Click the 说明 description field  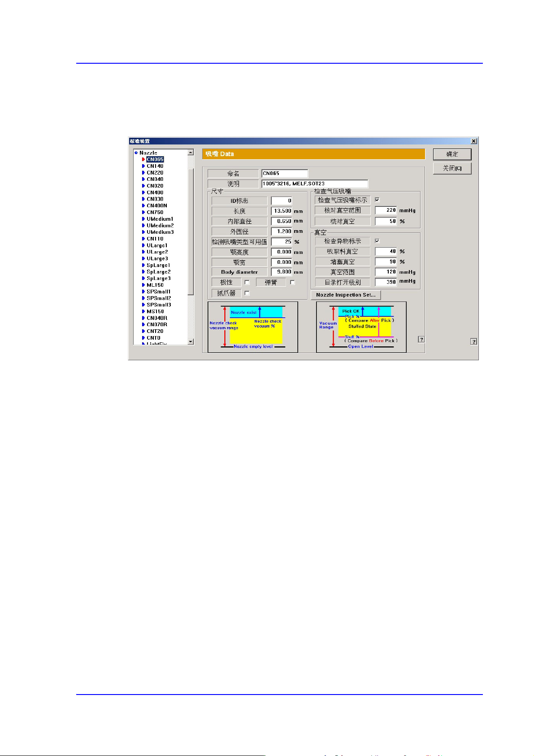coord(315,184)
